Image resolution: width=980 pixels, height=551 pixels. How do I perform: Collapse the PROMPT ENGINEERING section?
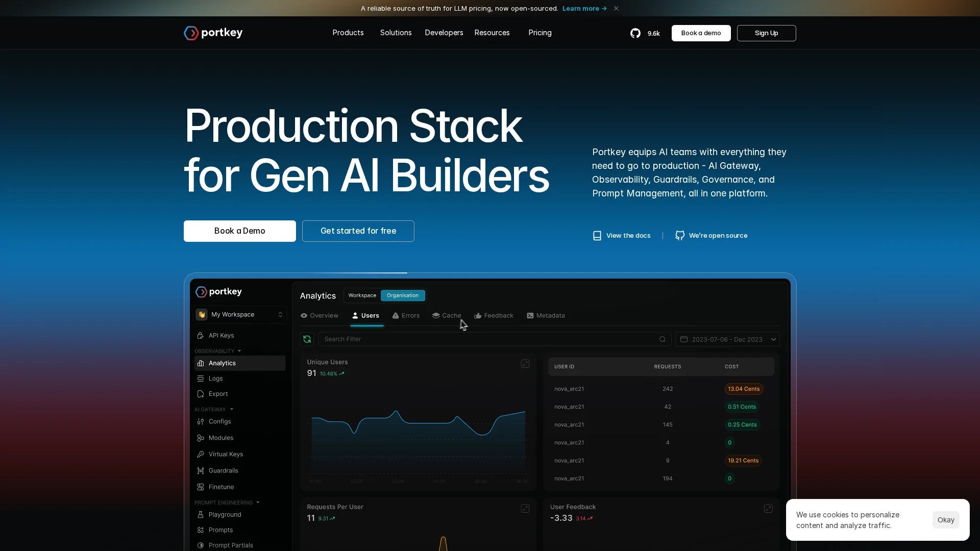tap(227, 503)
